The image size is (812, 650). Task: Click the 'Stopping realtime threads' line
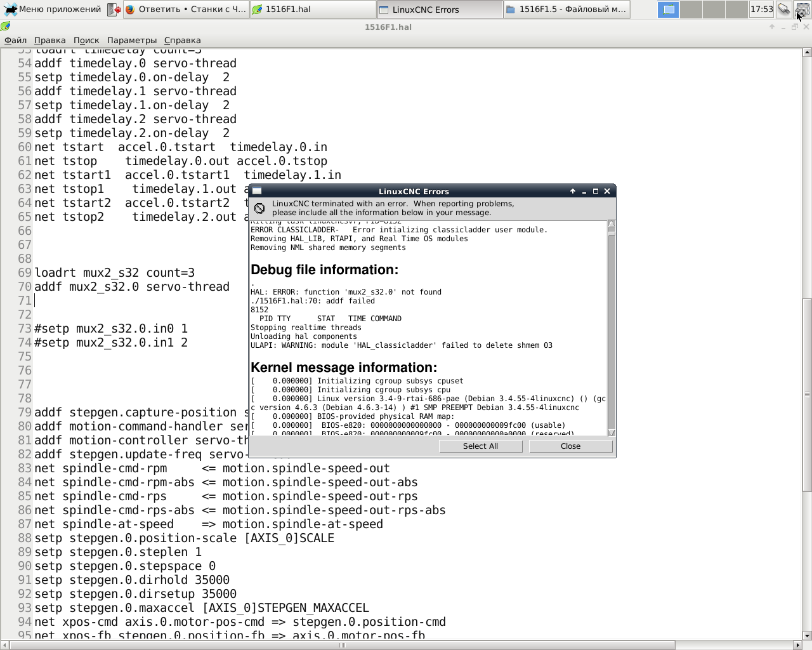tap(306, 328)
